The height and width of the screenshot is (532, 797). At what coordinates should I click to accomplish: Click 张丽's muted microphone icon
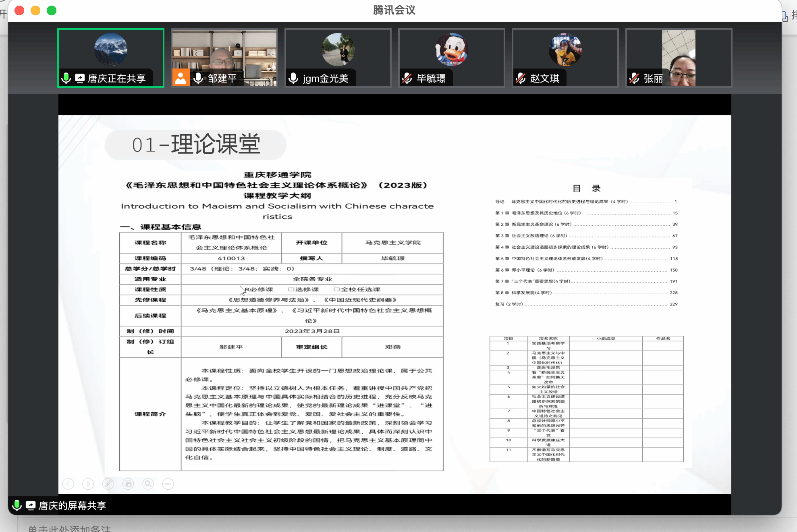click(635, 78)
